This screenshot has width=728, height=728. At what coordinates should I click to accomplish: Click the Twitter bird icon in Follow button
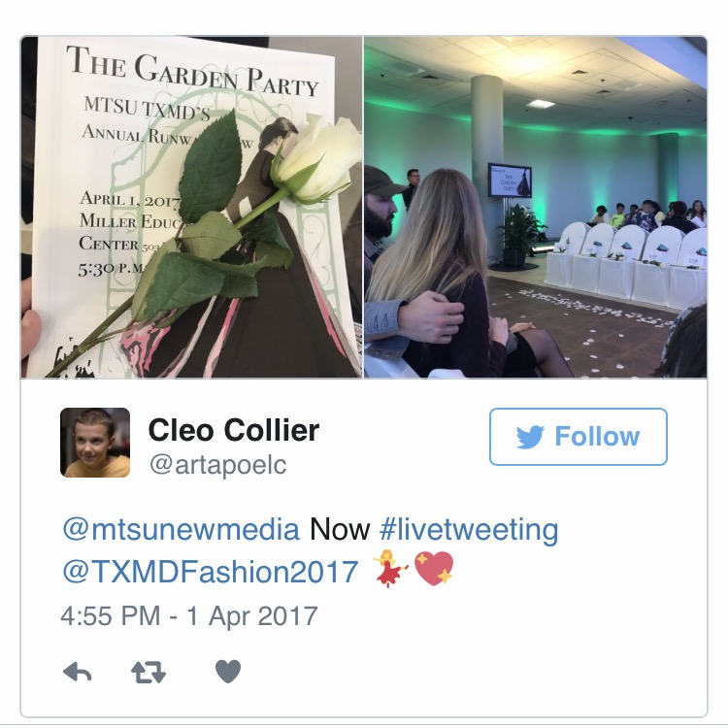tap(530, 437)
